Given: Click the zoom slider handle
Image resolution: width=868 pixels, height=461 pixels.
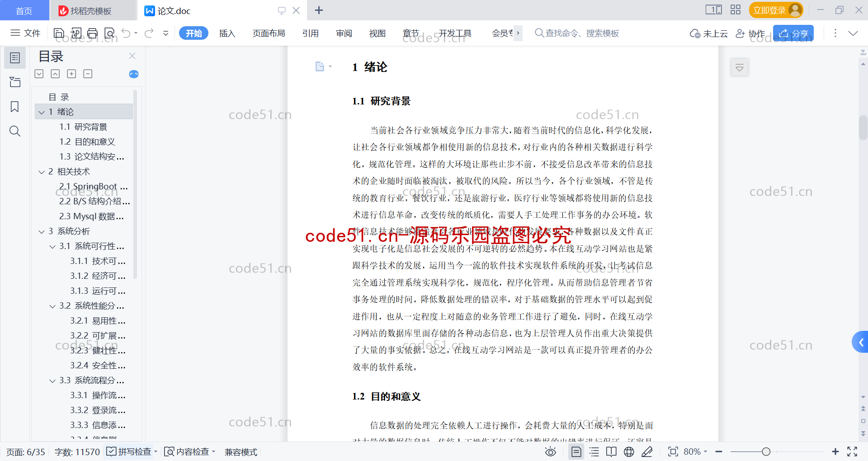Looking at the screenshot, I should 766,452.
